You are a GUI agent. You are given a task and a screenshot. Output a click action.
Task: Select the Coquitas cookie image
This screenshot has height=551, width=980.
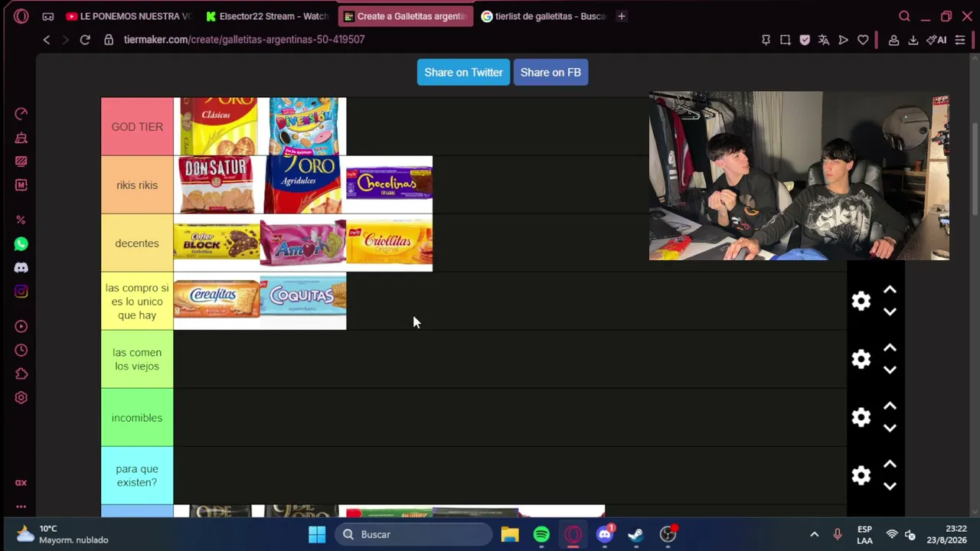point(303,301)
